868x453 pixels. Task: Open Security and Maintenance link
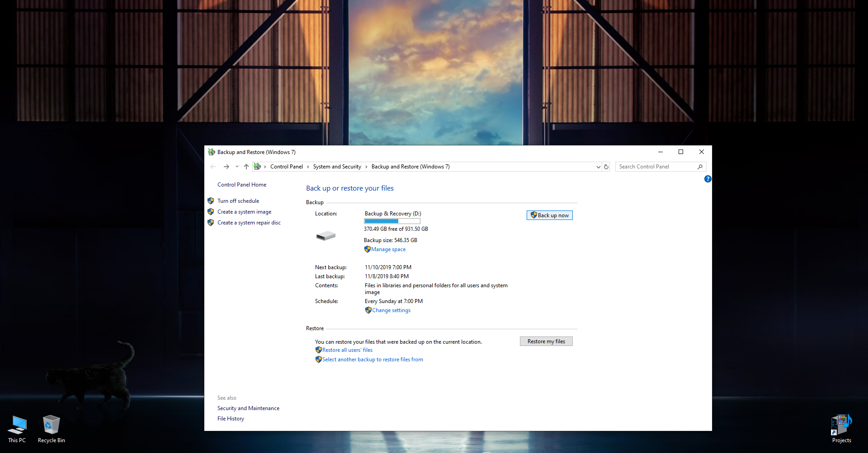coord(248,408)
